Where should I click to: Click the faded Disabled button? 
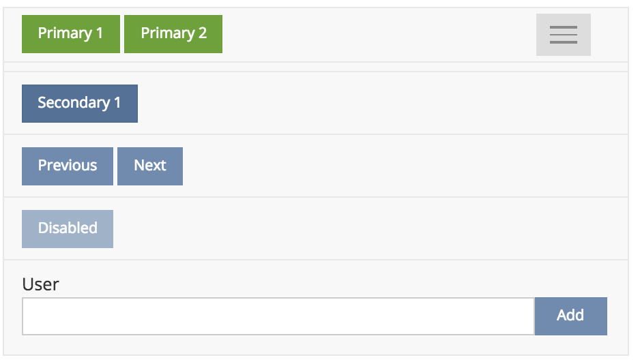pos(68,229)
